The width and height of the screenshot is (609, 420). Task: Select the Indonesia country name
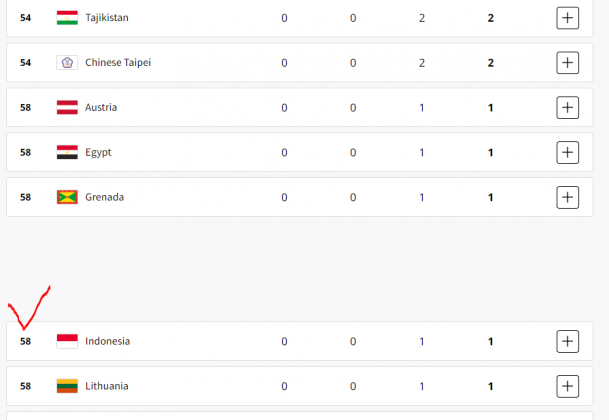point(107,341)
